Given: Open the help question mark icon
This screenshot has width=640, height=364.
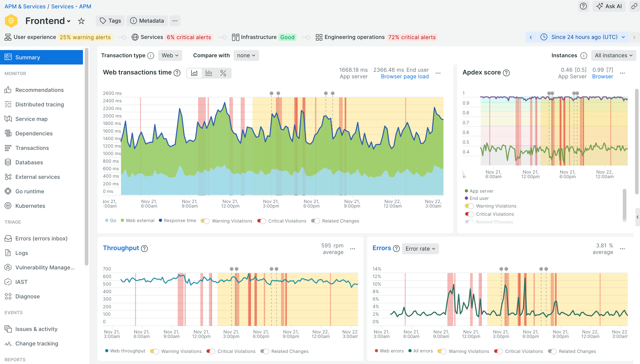Looking at the screenshot, I should (583, 6).
